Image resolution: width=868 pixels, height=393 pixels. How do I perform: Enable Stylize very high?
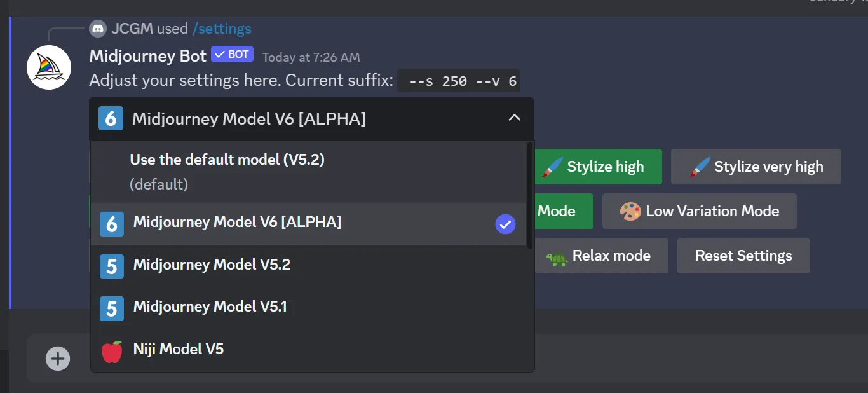coord(756,167)
